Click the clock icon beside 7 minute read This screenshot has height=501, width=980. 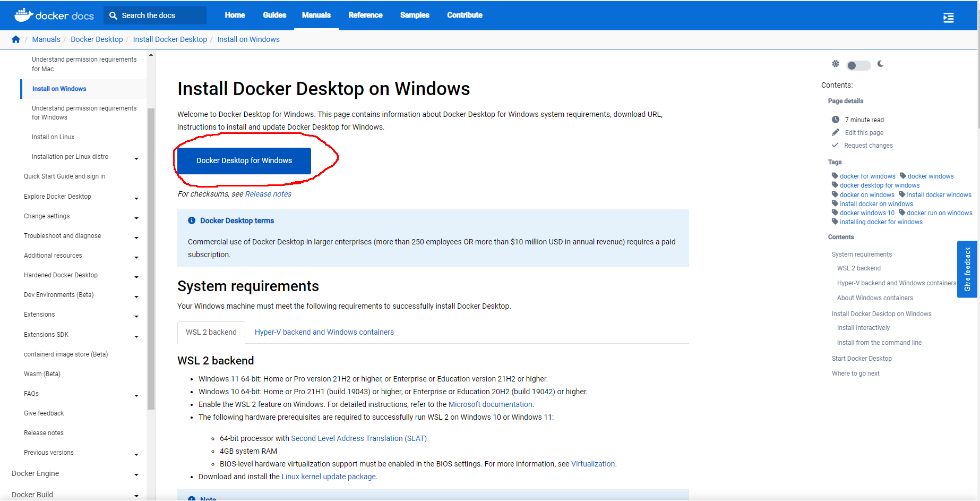(x=836, y=120)
